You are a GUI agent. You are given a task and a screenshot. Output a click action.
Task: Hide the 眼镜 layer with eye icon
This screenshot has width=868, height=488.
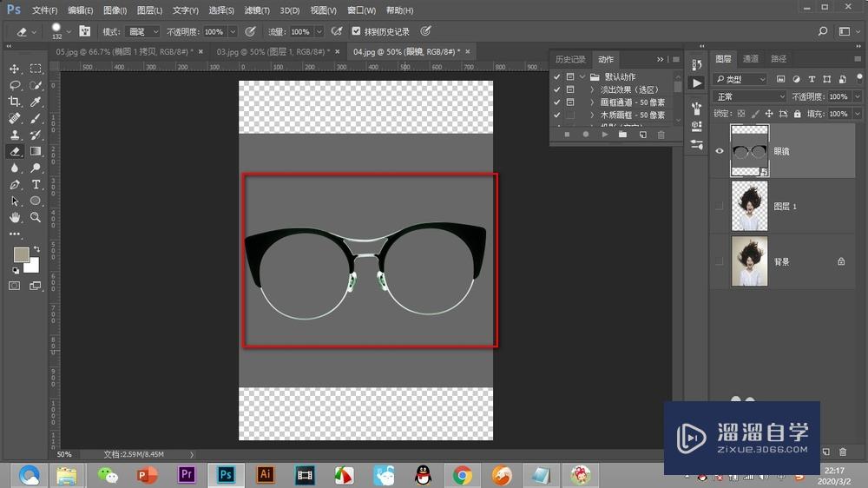(719, 151)
